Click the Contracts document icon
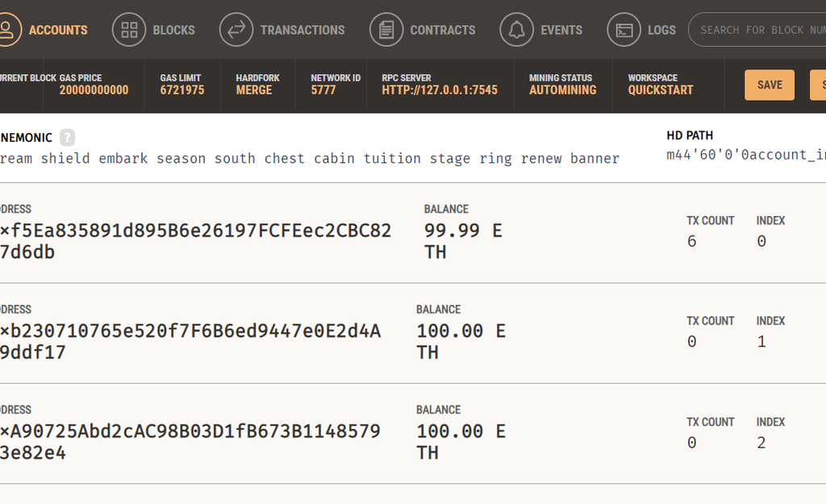This screenshot has width=826, height=504. pyautogui.click(x=386, y=30)
